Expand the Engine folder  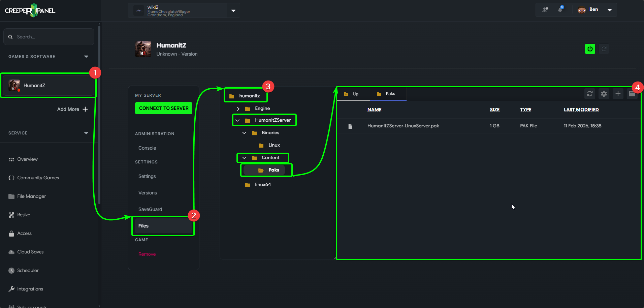click(x=238, y=109)
